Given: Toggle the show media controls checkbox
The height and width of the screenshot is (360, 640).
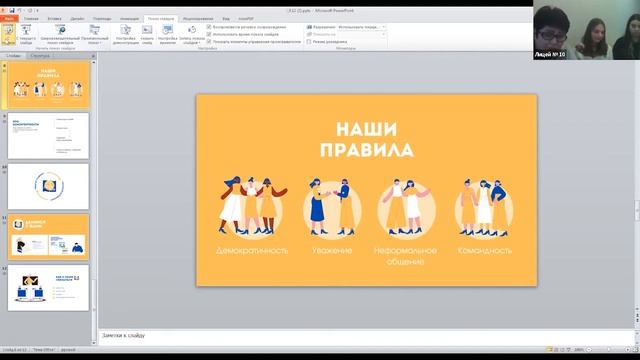Looking at the screenshot, I should click(209, 42).
